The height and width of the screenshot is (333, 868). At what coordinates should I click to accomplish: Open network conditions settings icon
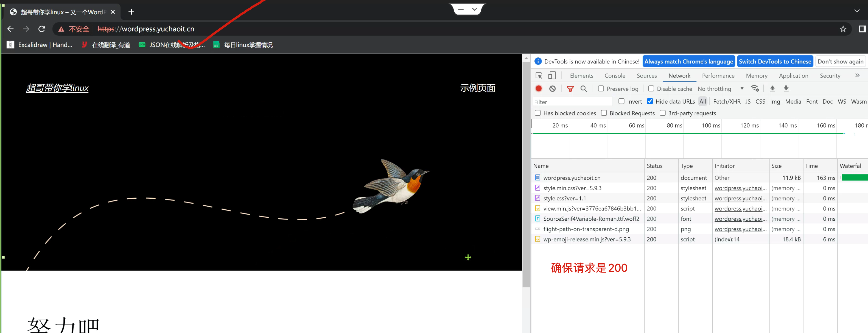(x=755, y=88)
